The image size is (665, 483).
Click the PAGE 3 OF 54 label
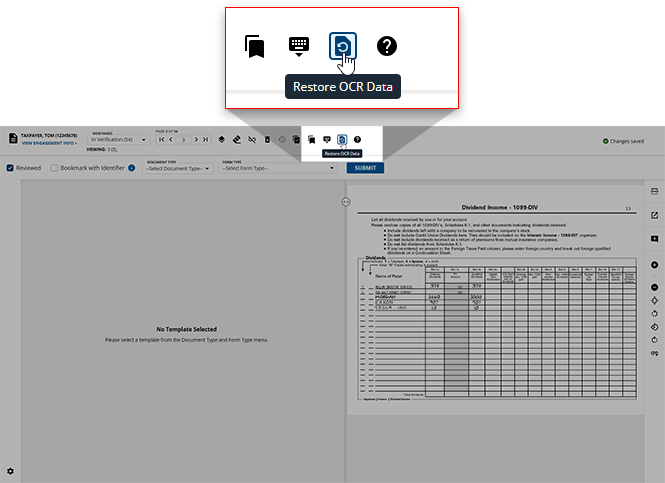pyautogui.click(x=167, y=131)
